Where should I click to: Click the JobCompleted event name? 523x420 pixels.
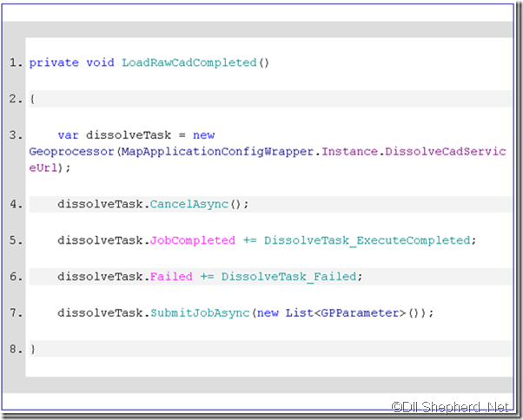193,240
